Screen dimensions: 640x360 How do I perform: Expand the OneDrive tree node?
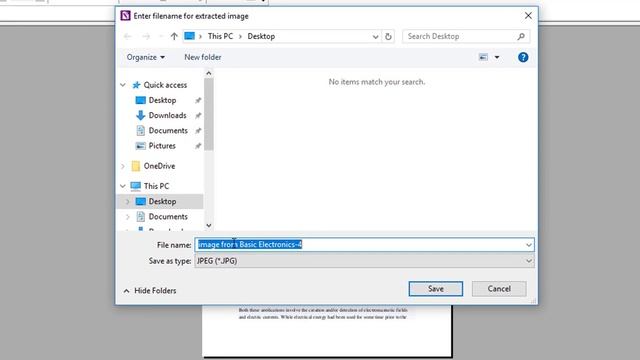point(123,166)
